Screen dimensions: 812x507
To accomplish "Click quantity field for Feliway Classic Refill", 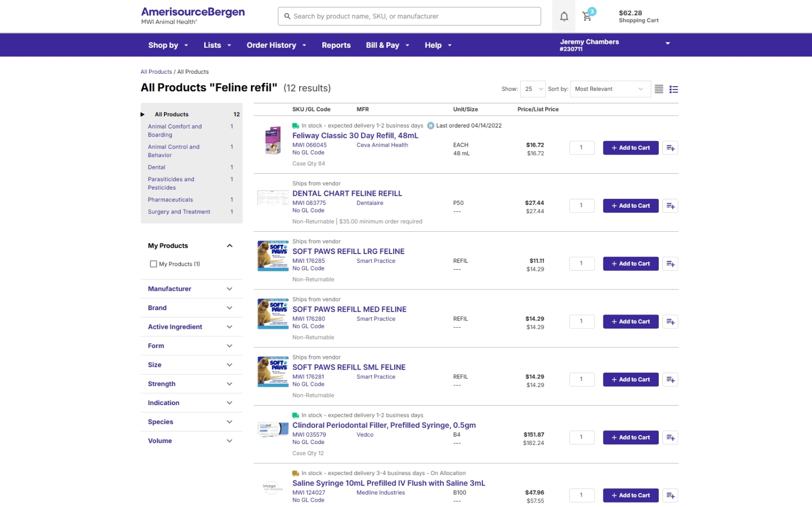I will pos(582,148).
